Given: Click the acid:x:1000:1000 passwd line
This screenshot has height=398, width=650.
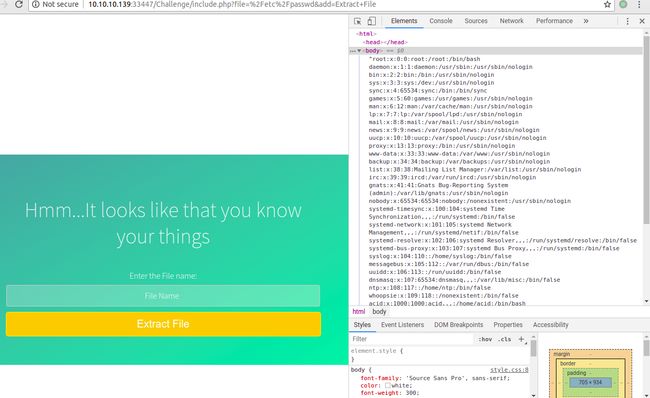Looking at the screenshot, I should (447, 303).
